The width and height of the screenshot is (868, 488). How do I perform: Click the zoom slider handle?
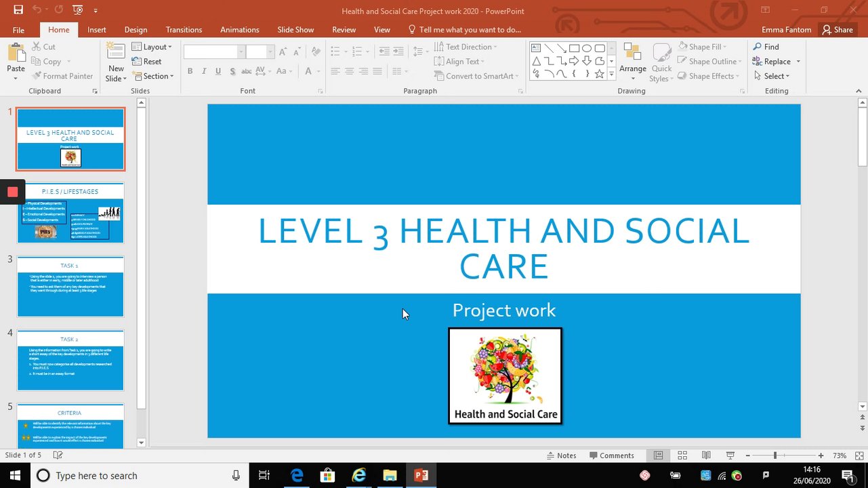(x=774, y=455)
